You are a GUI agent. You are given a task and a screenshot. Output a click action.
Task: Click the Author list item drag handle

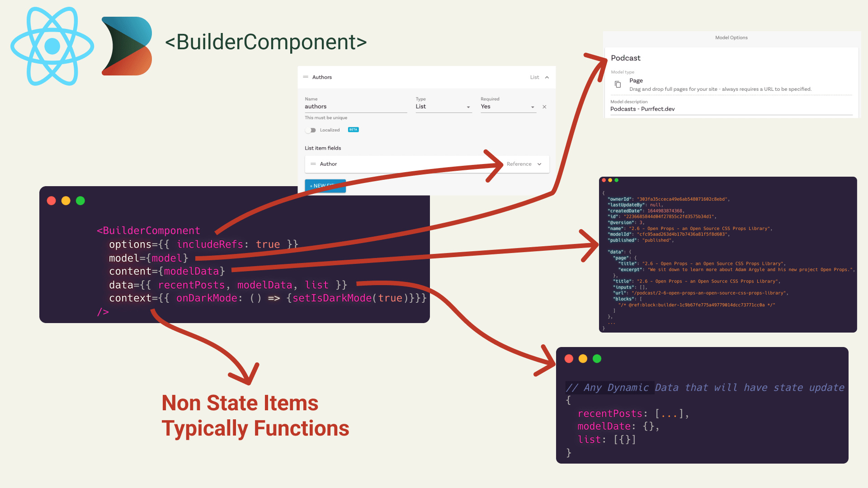click(x=313, y=164)
